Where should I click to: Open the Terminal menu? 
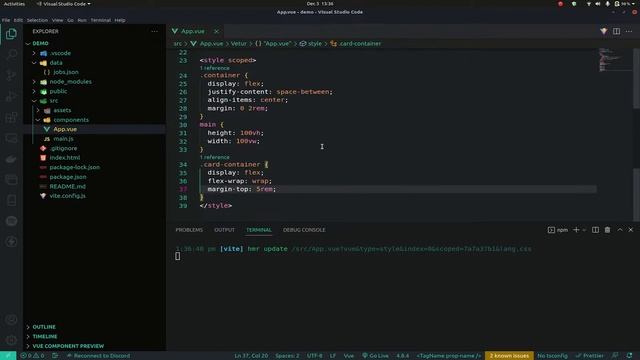tap(100, 20)
